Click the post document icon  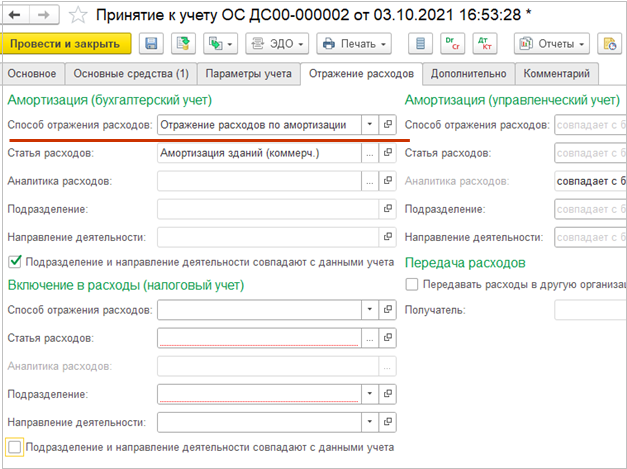click(x=182, y=44)
